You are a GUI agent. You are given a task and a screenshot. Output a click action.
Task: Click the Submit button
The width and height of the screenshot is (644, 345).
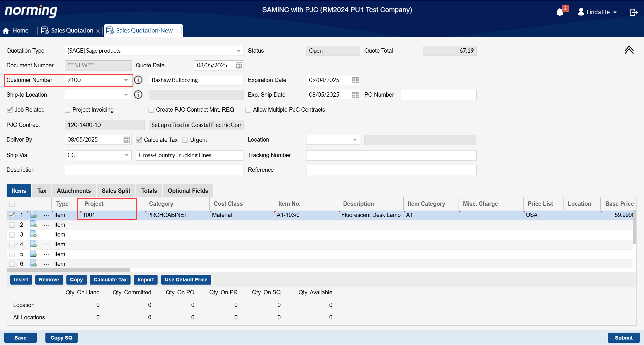[x=624, y=338]
